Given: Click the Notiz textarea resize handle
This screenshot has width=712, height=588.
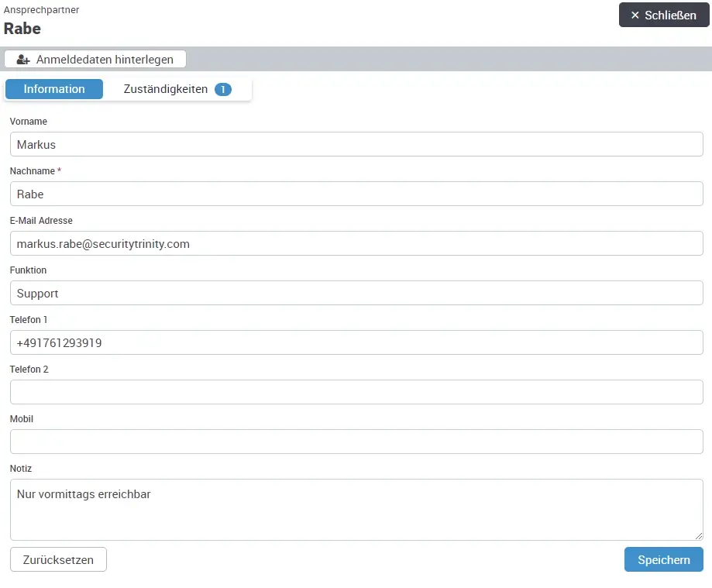Looking at the screenshot, I should (698, 535).
